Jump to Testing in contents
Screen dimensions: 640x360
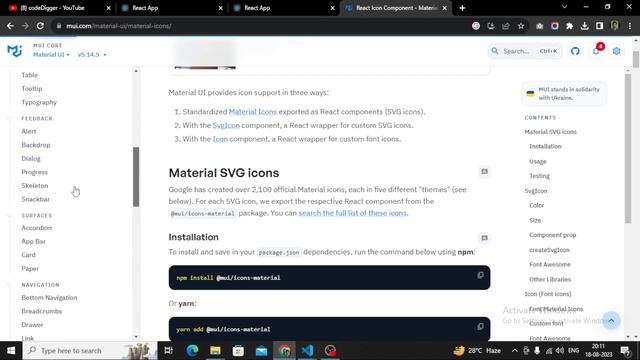click(x=540, y=176)
